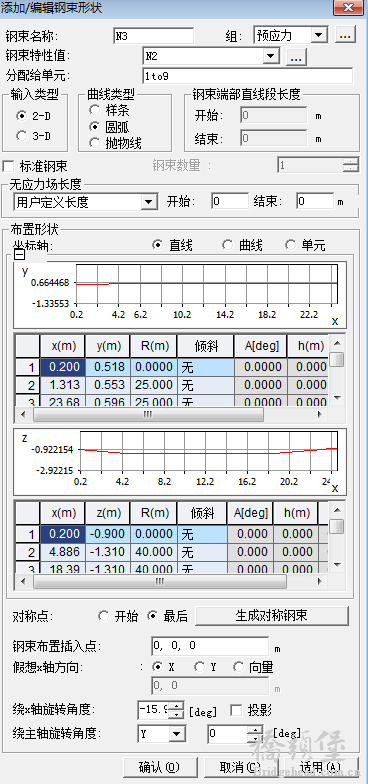The image size is (368, 784).
Task: Select the 2-D input type radio button
Action: coord(22,116)
